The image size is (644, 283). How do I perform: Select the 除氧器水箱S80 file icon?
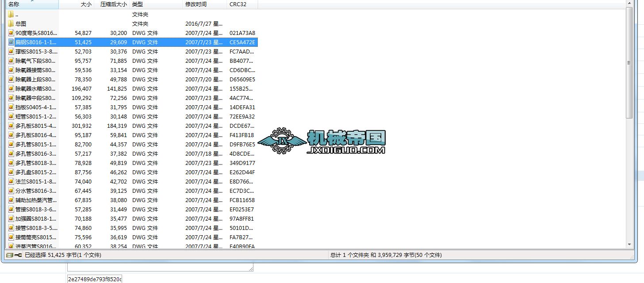(11, 89)
